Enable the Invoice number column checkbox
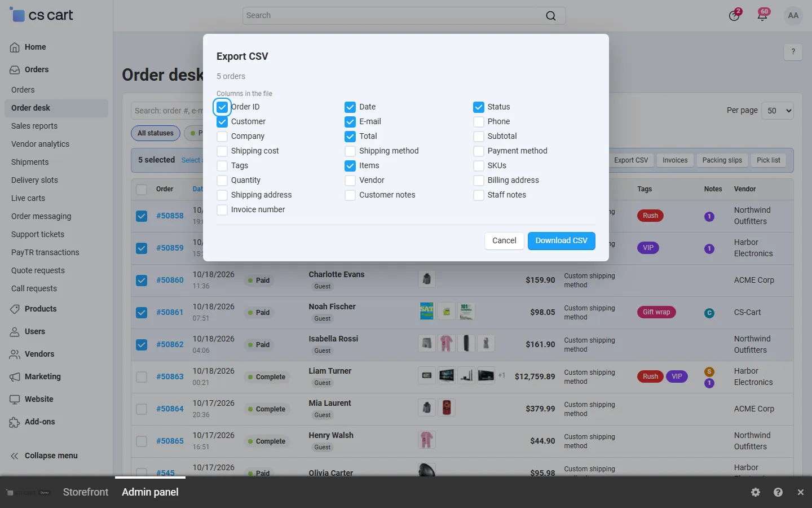This screenshot has width=812, height=508. 222,209
